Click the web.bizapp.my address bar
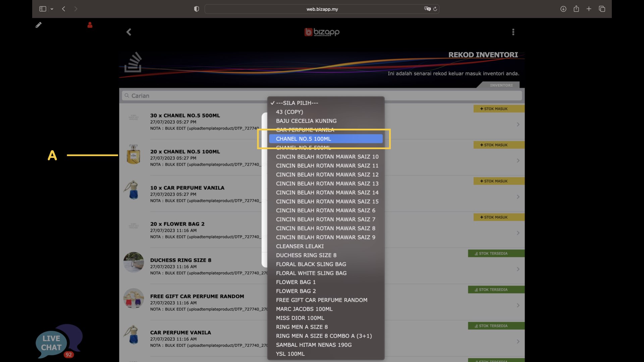 click(x=322, y=9)
